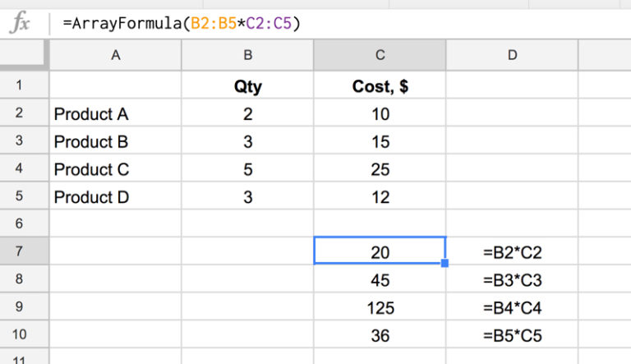
Task: Select the Product D cell
Action: (x=115, y=197)
